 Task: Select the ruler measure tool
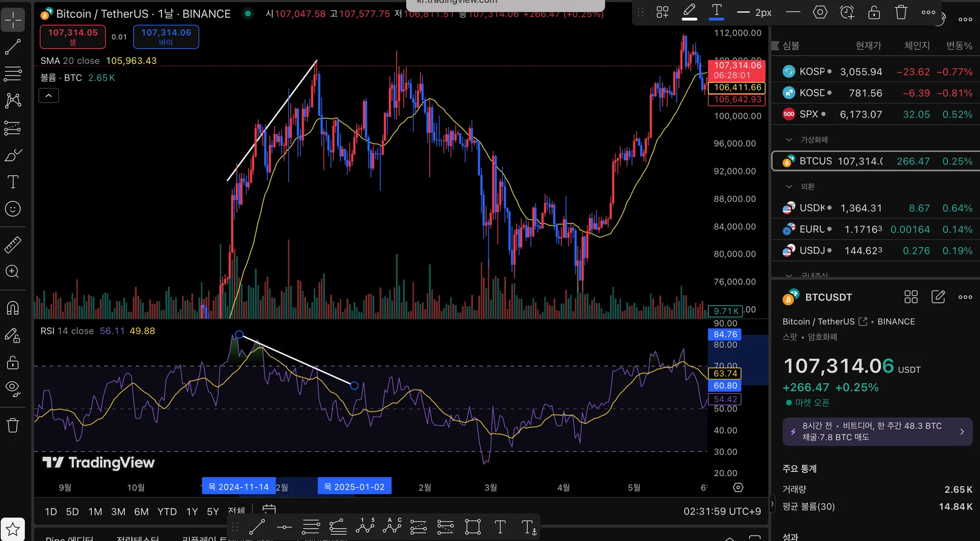point(13,245)
